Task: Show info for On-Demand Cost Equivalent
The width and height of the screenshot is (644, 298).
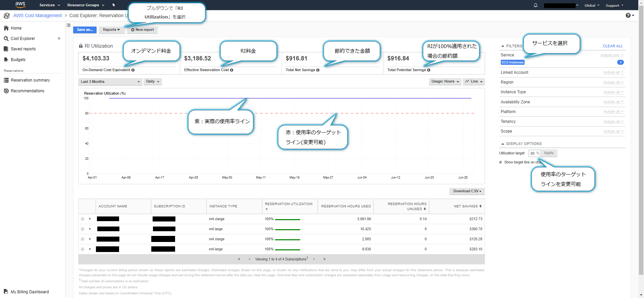Action: pyautogui.click(x=133, y=70)
